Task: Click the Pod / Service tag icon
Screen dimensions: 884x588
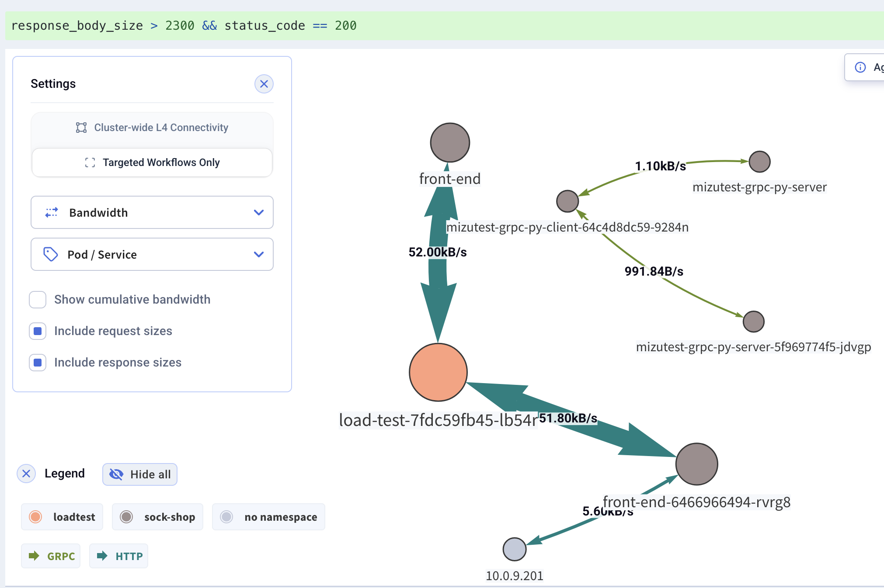Action: [x=50, y=254]
